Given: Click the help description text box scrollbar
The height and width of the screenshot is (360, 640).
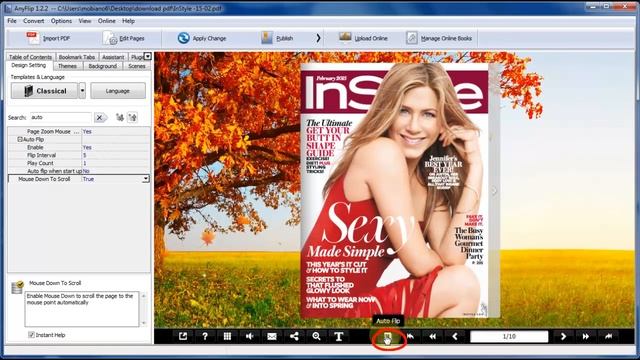Looking at the screenshot, I should (x=143, y=309).
